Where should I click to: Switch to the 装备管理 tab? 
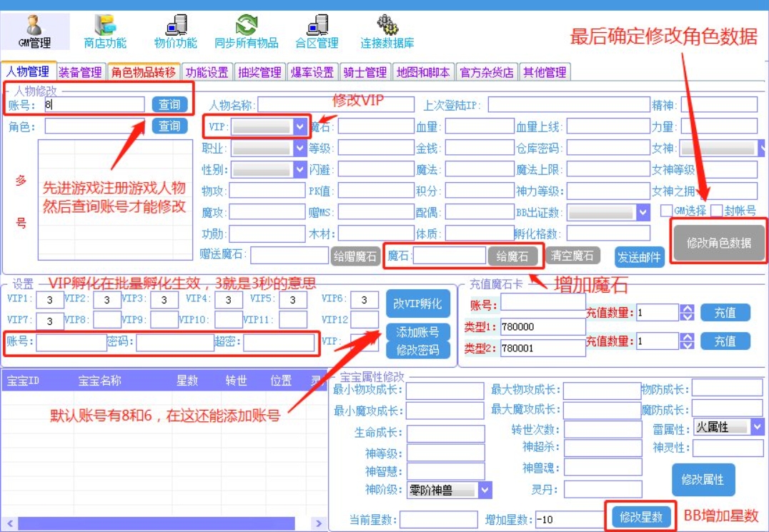[x=80, y=72]
